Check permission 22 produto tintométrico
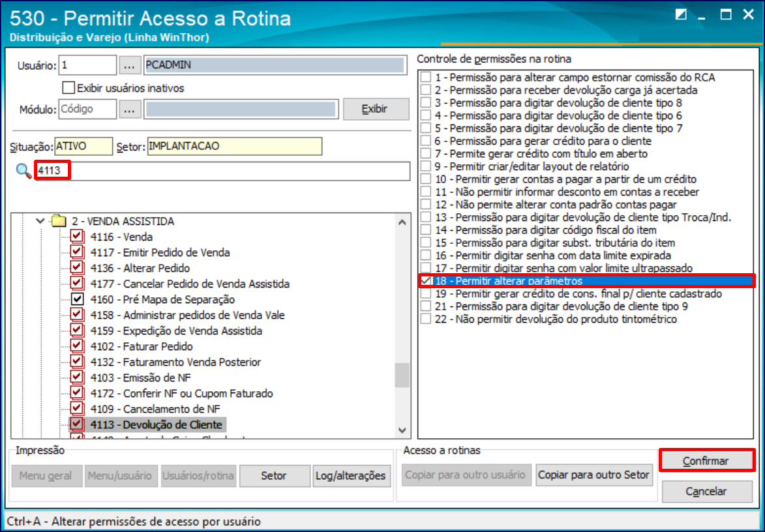The height and width of the screenshot is (532, 765). [427, 319]
